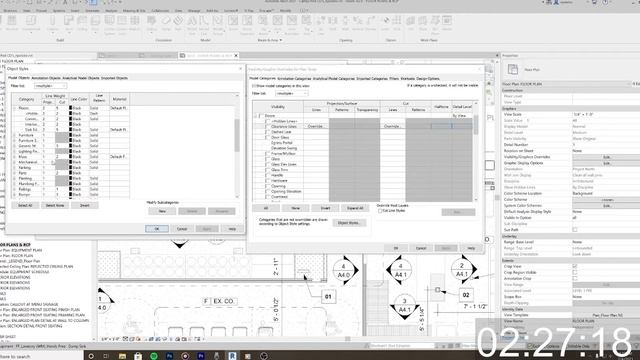This screenshot has width=640, height=360.
Task: Open Filter list dropdown in Object Styles
Action: [50, 86]
